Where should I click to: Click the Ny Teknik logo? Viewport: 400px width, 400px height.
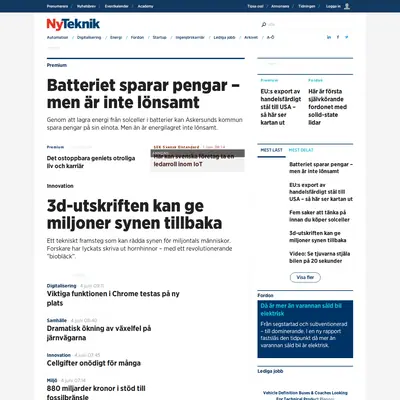pos(73,24)
